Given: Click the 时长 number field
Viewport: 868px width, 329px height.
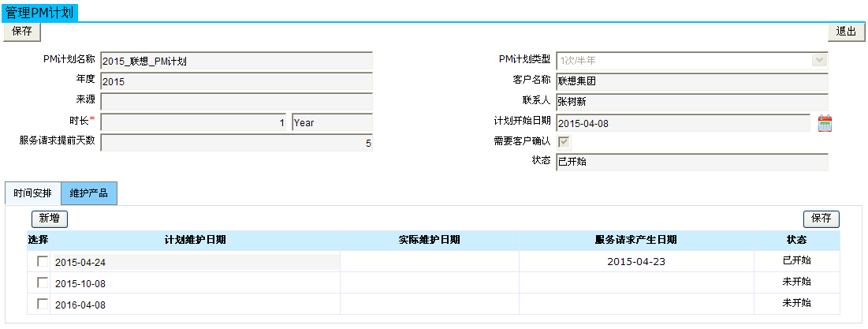Looking at the screenshot, I should click(x=194, y=122).
